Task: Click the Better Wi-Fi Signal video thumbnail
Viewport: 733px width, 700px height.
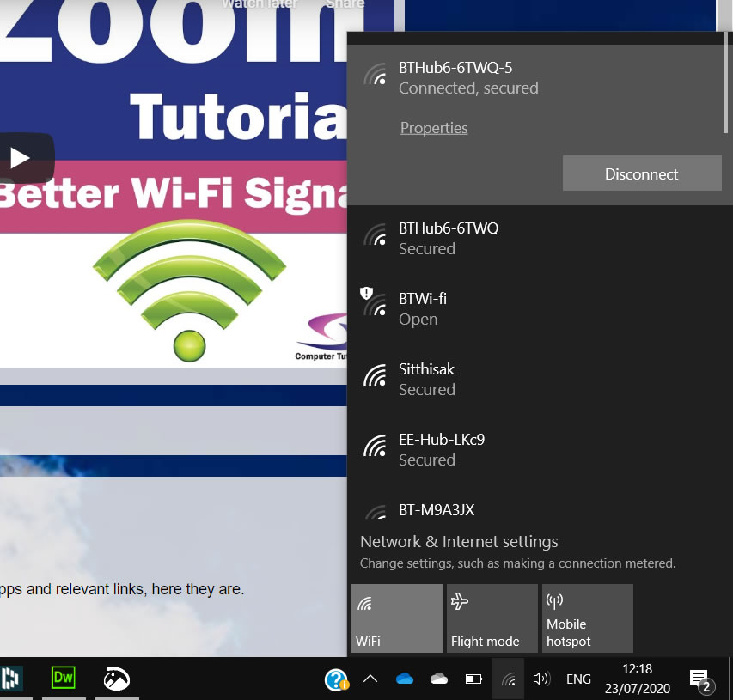Action: coord(174,184)
